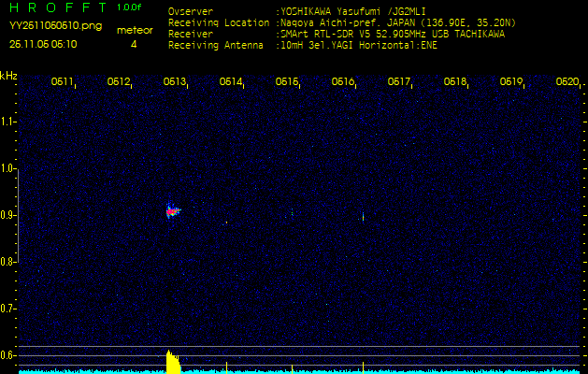The width and height of the screenshot is (588, 374).
Task: Click the yellow signal intensity spike at bottom
Action: tap(172, 362)
